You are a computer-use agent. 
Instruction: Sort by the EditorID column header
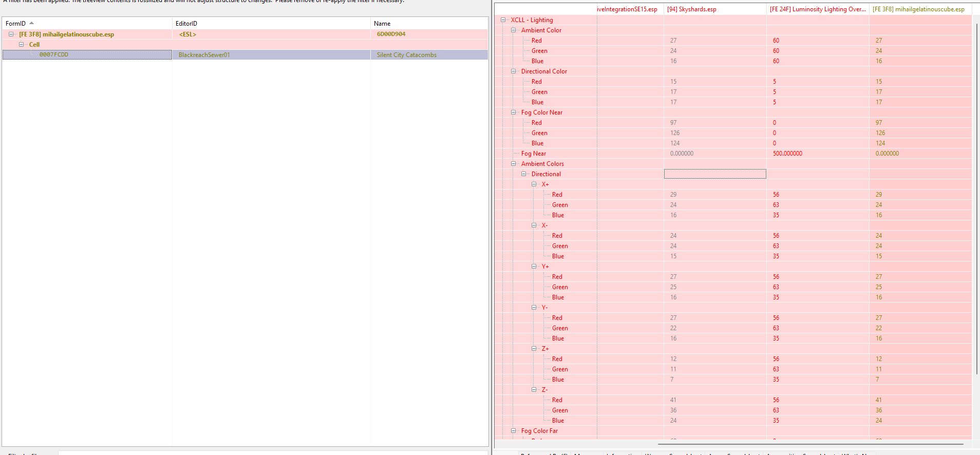(x=271, y=23)
